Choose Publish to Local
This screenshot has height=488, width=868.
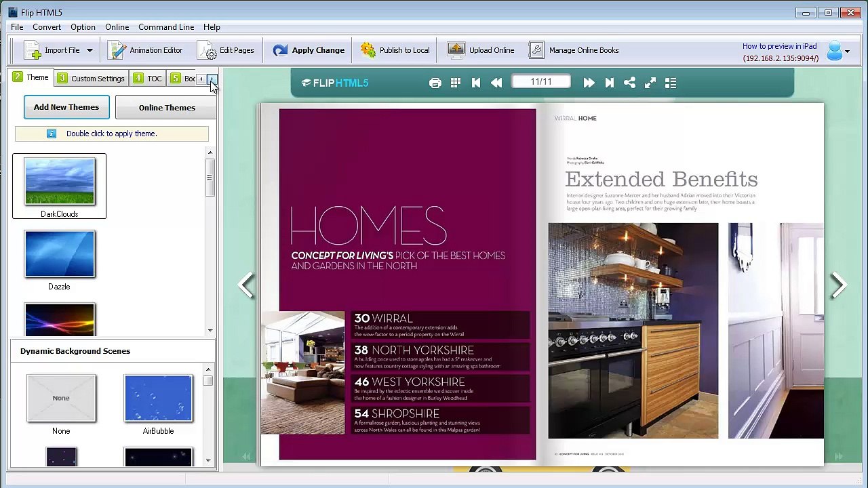point(395,50)
